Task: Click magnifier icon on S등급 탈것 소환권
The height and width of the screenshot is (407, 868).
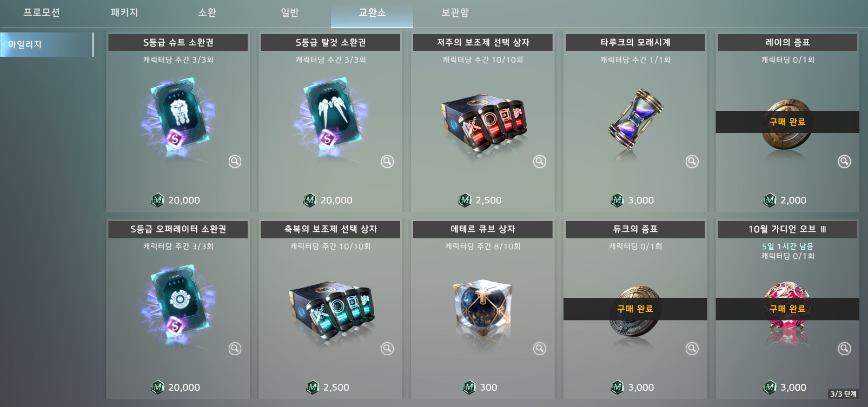Action: click(387, 162)
